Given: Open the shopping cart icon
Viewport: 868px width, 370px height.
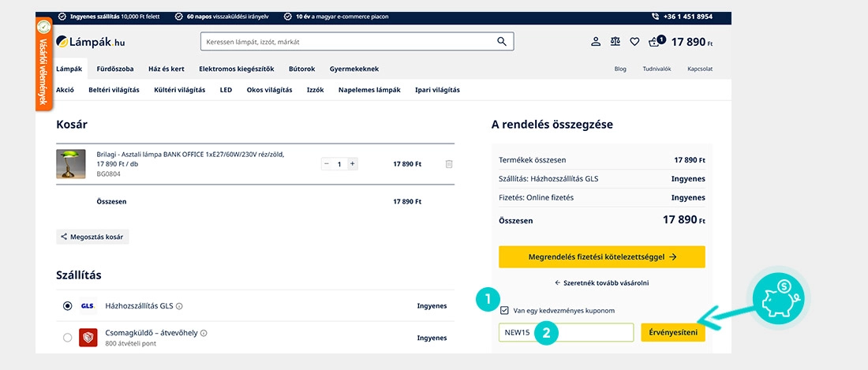Looking at the screenshot, I should click(x=655, y=42).
